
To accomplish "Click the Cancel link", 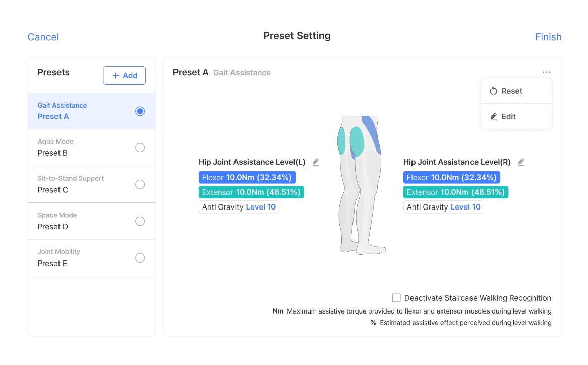I will 43,37.
